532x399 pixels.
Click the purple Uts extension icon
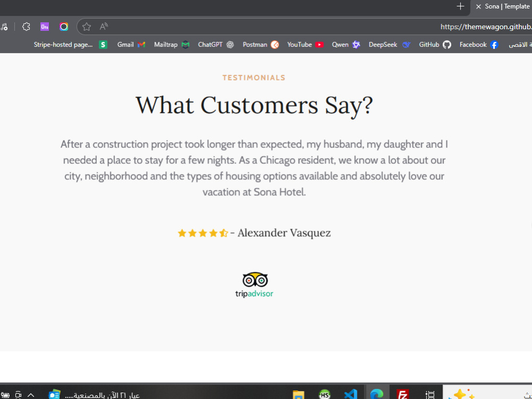pyautogui.click(x=45, y=27)
